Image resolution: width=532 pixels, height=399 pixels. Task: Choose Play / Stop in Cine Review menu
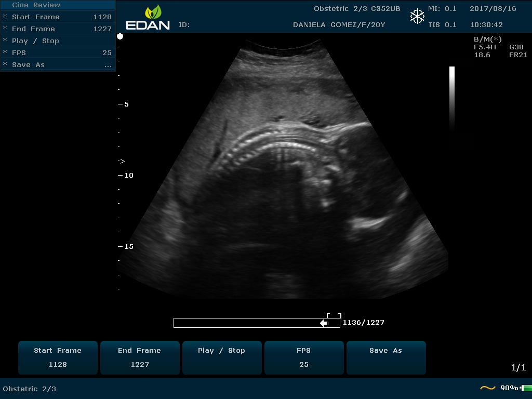click(x=58, y=41)
